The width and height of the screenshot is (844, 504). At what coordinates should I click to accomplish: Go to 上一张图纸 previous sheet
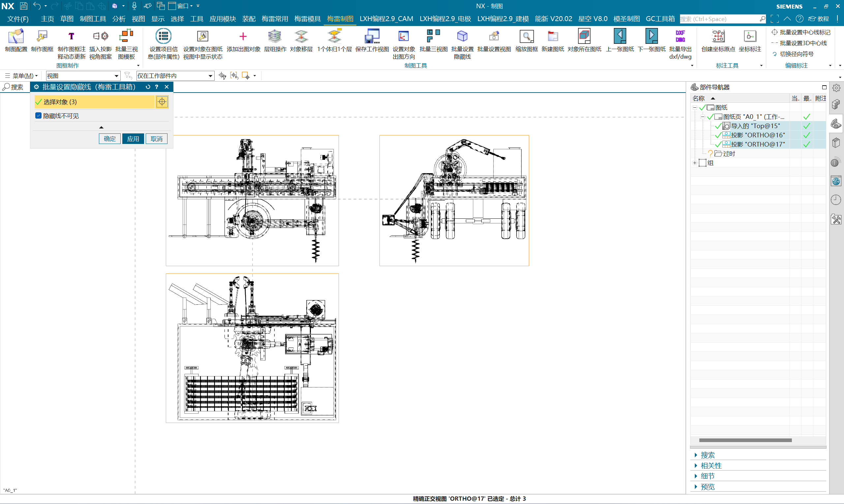tap(620, 40)
